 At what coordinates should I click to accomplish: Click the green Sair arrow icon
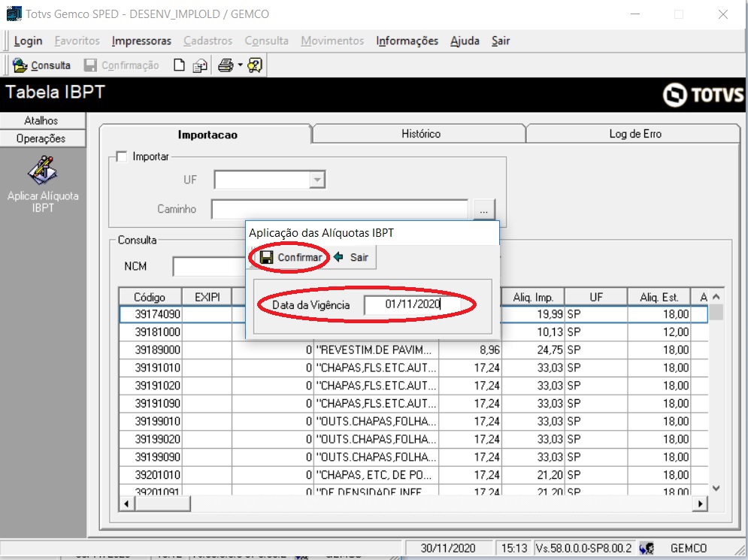tap(338, 257)
